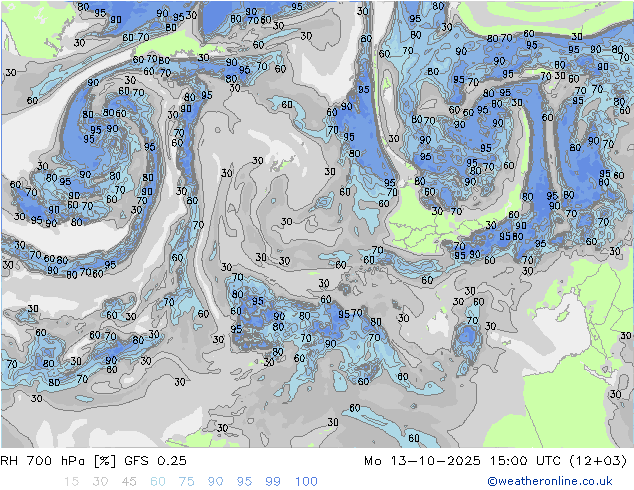Select legend value 95 in the color scale
This screenshot has width=634, height=490.
pyautogui.click(x=244, y=482)
